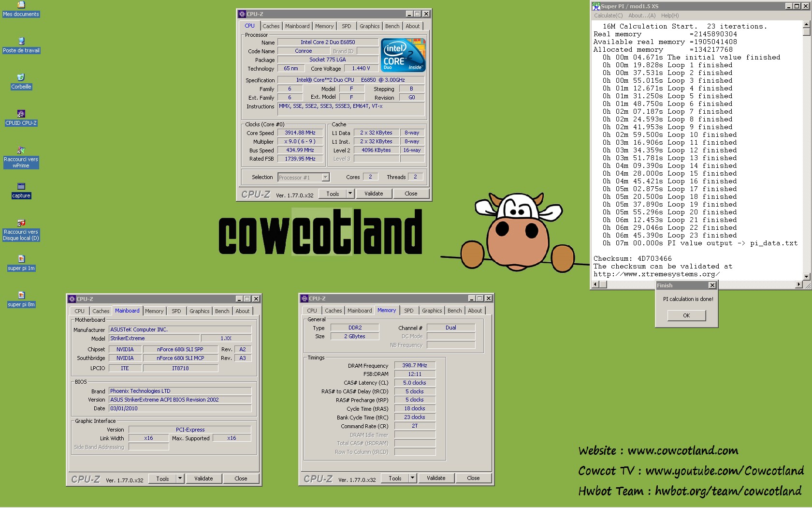Click the Intel Core 2 Duo logo
This screenshot has width=812, height=508.
coord(403,55)
